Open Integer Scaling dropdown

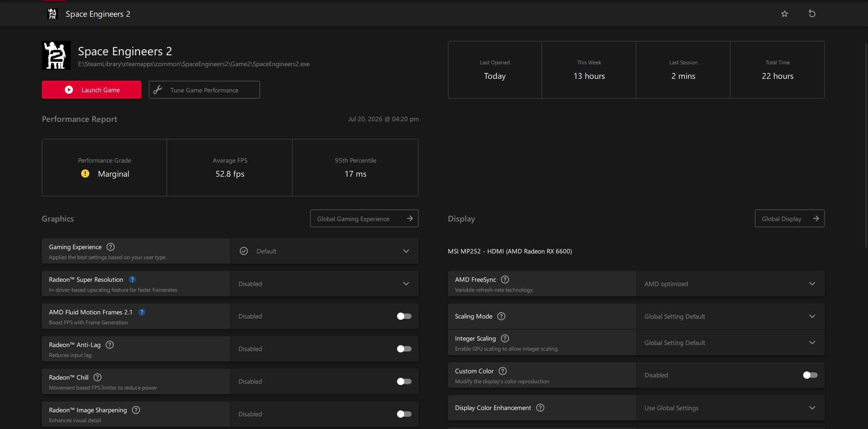731,342
